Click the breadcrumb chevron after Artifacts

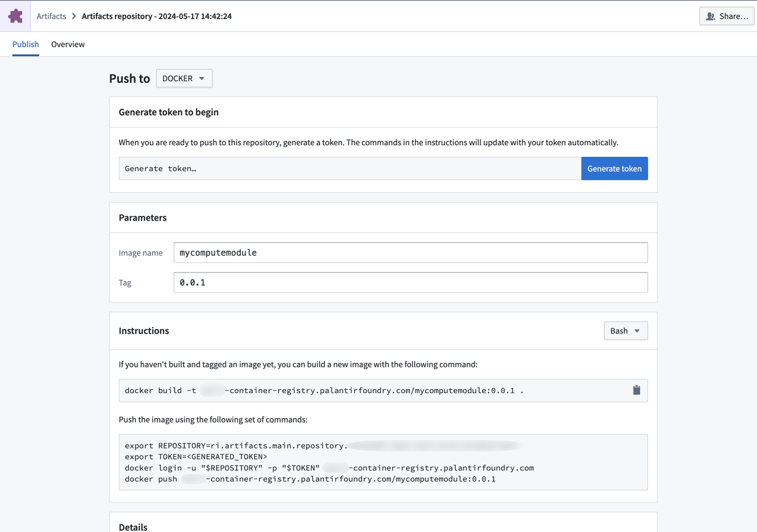(74, 16)
